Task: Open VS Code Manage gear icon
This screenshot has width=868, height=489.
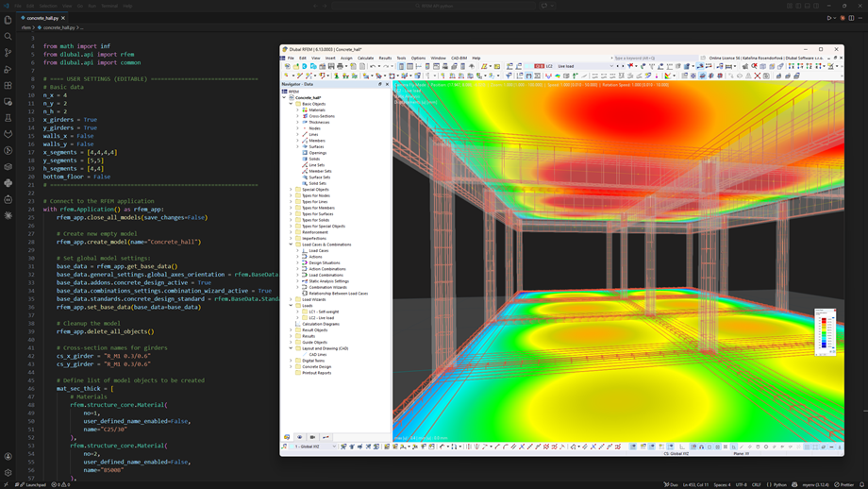Action: [8, 472]
